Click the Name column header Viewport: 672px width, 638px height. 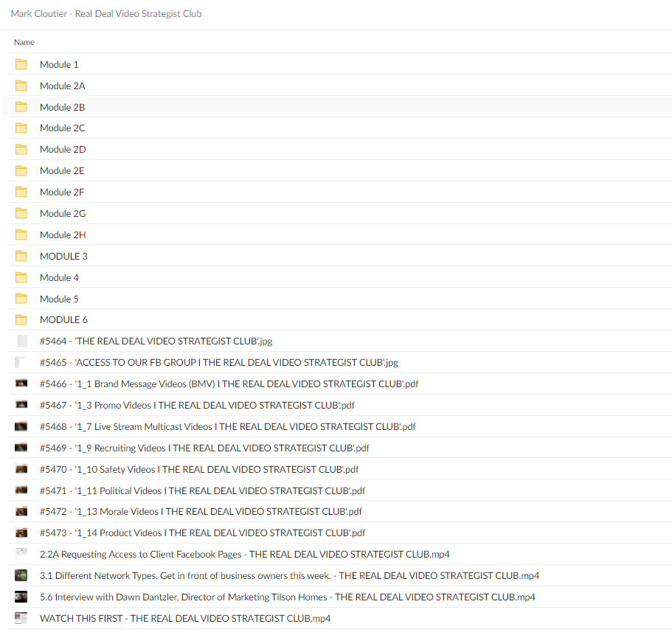click(x=24, y=42)
